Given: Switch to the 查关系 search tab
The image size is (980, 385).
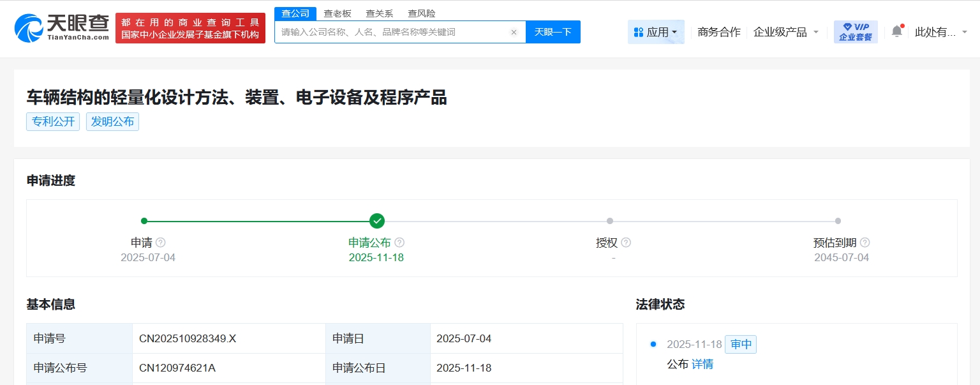Looking at the screenshot, I should (x=380, y=13).
